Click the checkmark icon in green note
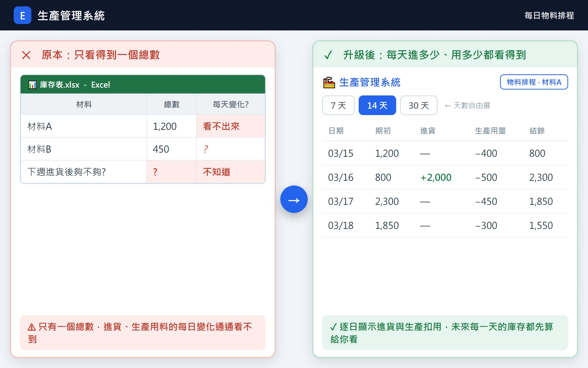This screenshot has width=588, height=368. coord(333,327)
